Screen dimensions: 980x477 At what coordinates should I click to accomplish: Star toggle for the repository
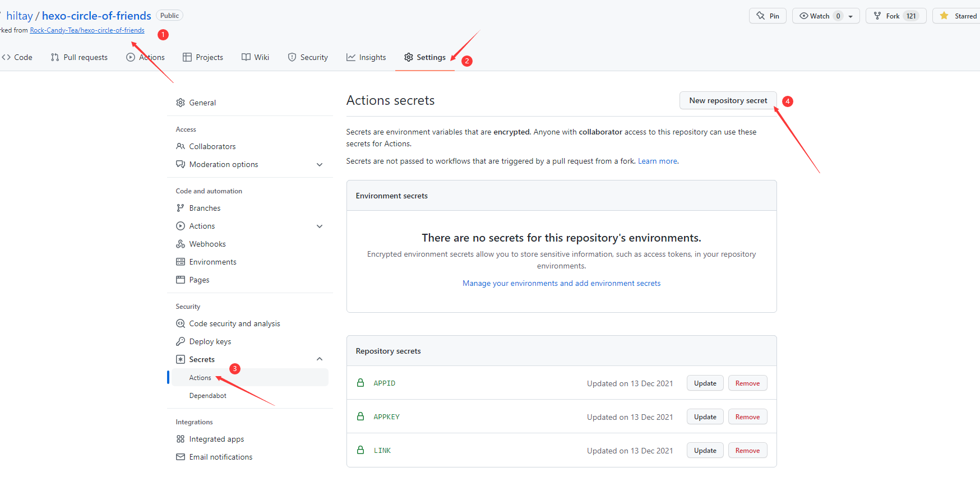tap(958, 16)
